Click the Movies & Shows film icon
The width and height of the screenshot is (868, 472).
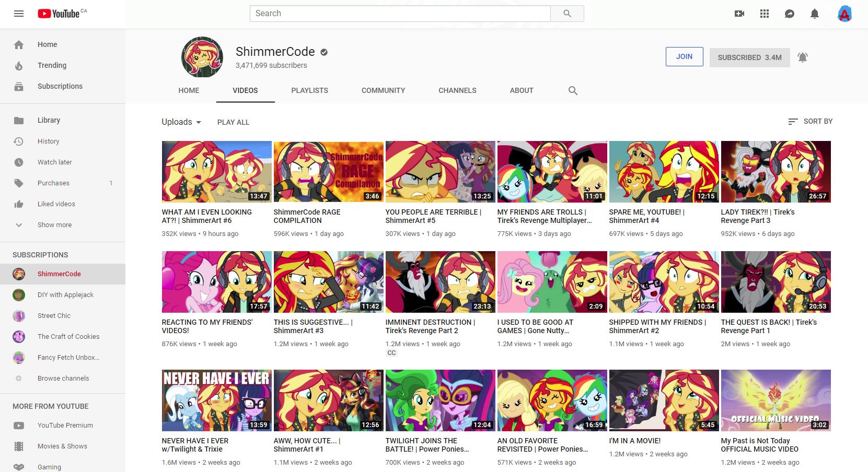coord(19,446)
